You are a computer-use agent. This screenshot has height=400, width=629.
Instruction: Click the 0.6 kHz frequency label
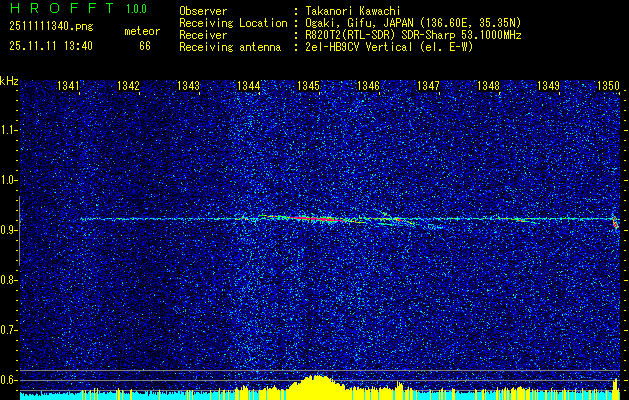point(8,380)
